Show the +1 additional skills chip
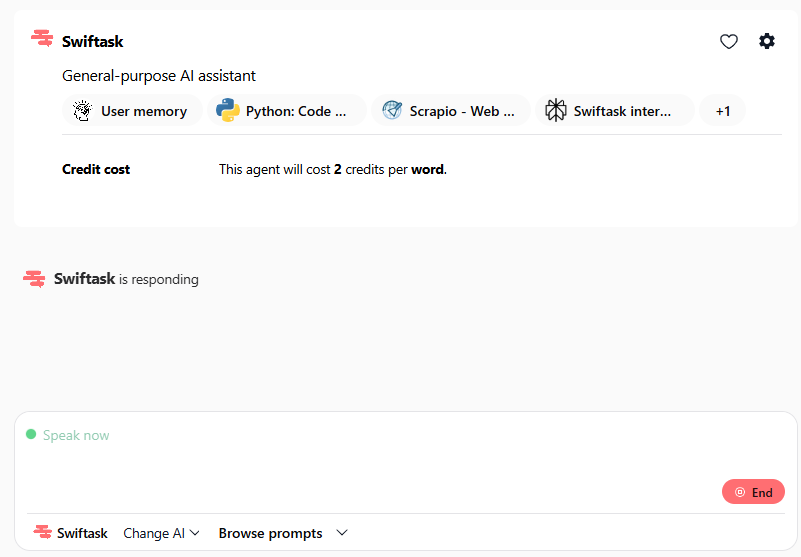Screen dimensions: 801x557 (722, 110)
